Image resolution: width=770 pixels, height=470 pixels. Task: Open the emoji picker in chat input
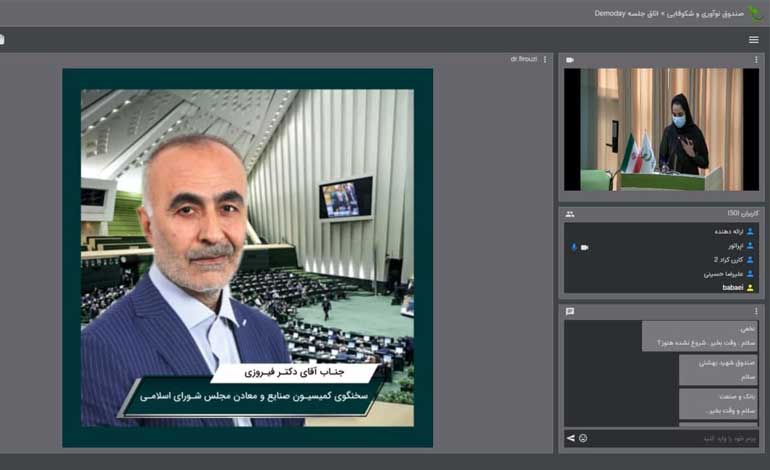(x=583, y=438)
